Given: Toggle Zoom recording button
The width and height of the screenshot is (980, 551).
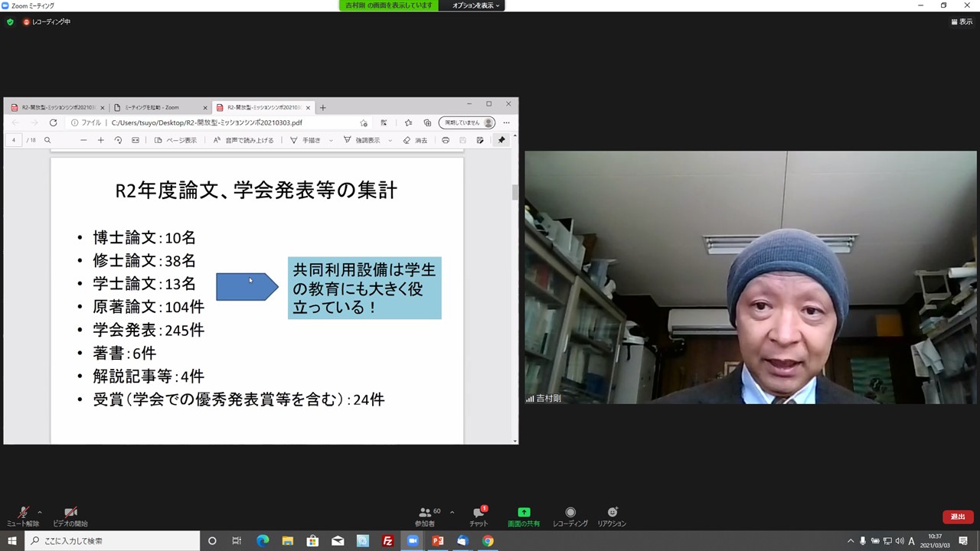Looking at the screenshot, I should click(x=570, y=517).
